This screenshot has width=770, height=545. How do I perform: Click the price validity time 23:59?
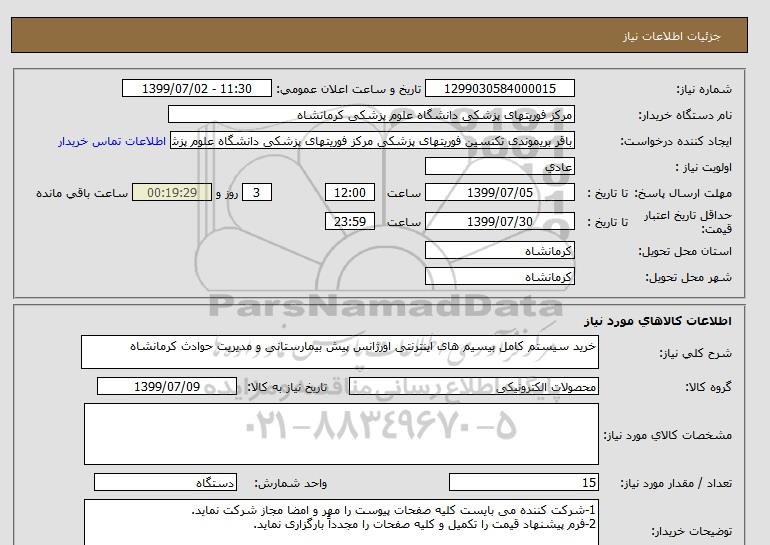pyautogui.click(x=350, y=221)
